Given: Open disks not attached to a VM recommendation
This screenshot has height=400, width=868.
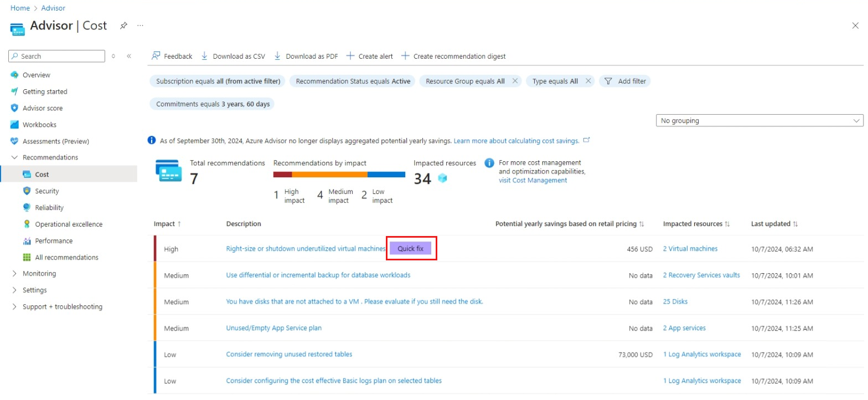Looking at the screenshot, I should click(355, 301).
